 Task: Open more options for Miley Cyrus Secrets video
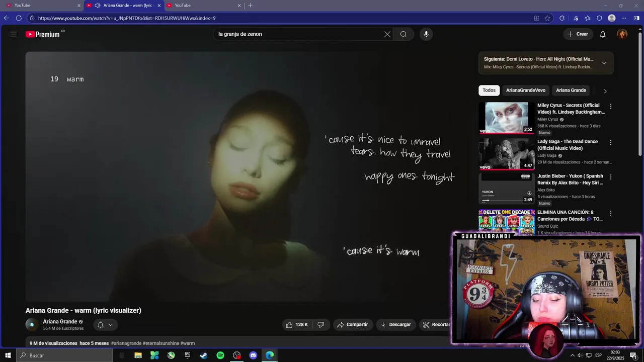611,107
